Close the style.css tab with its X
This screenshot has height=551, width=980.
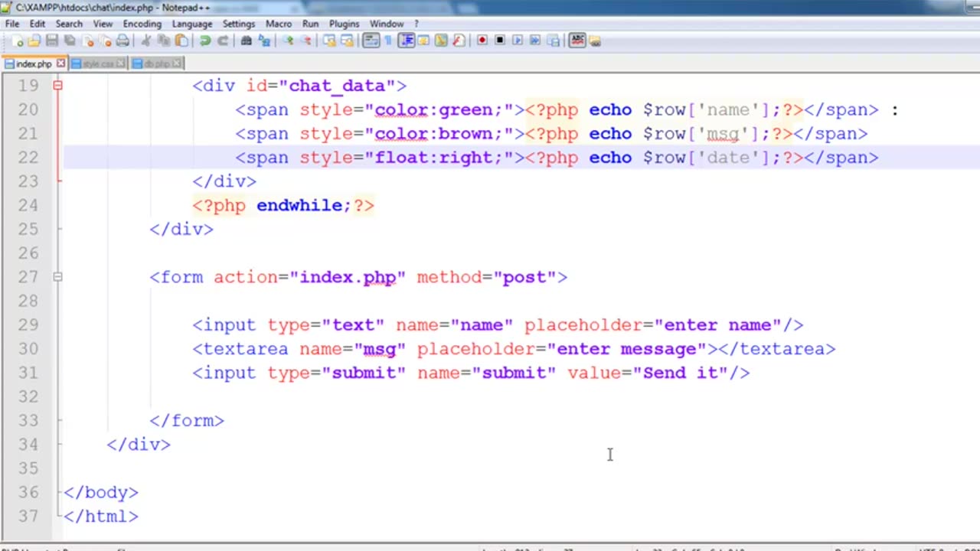[121, 64]
